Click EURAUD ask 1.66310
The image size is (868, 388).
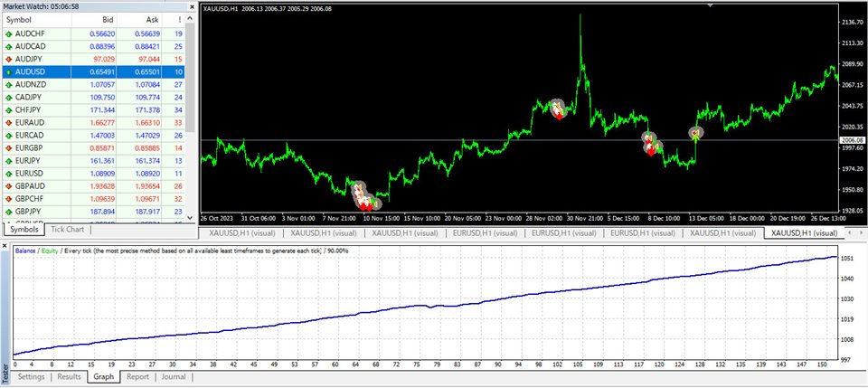point(147,123)
